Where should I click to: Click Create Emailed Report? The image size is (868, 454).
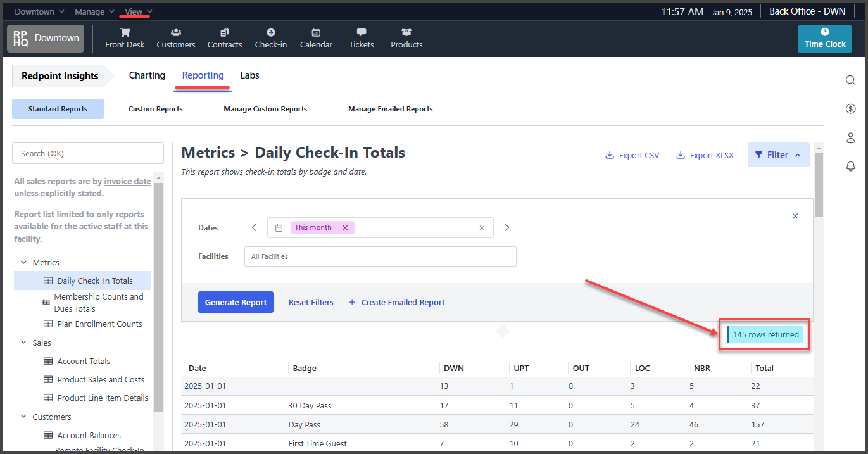tap(397, 302)
